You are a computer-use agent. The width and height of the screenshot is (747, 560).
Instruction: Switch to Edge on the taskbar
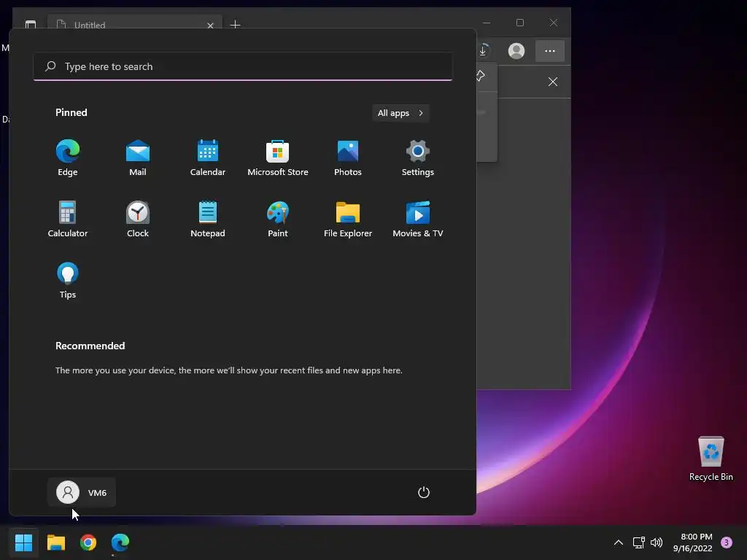[x=120, y=542]
